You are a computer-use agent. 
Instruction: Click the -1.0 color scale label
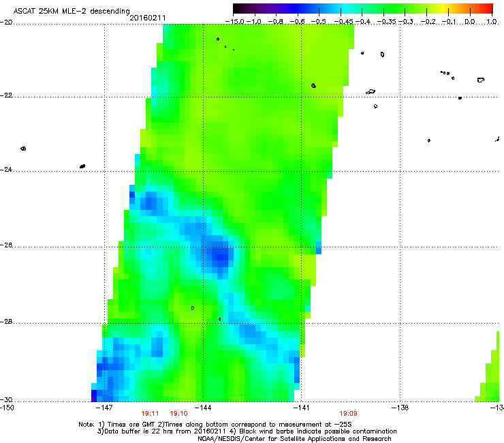(x=254, y=22)
